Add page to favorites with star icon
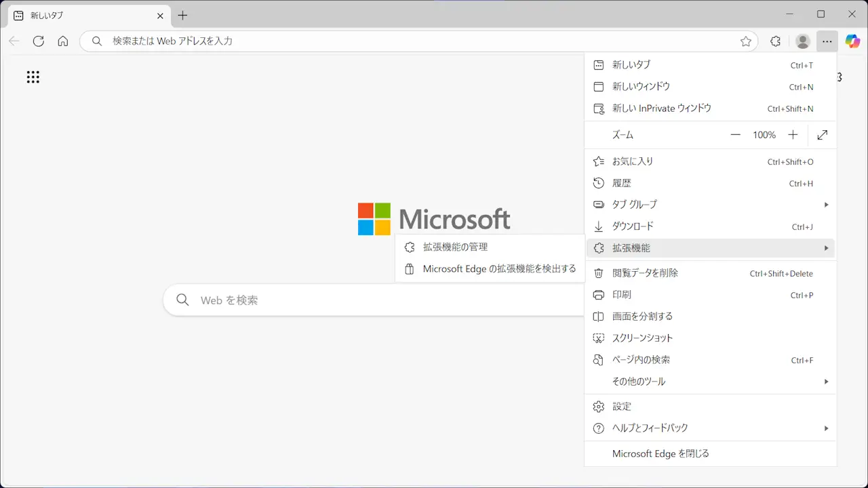Viewport: 868px width, 488px height. (x=746, y=41)
